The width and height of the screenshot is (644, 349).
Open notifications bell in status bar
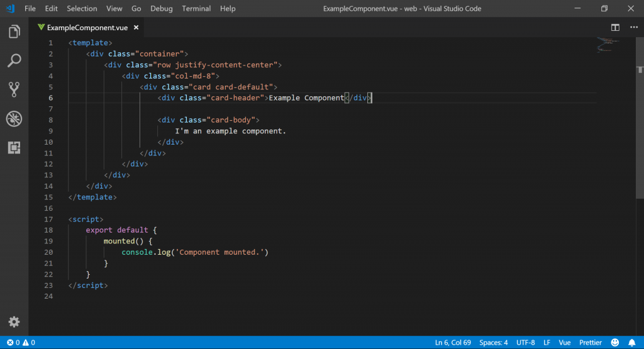coord(631,343)
